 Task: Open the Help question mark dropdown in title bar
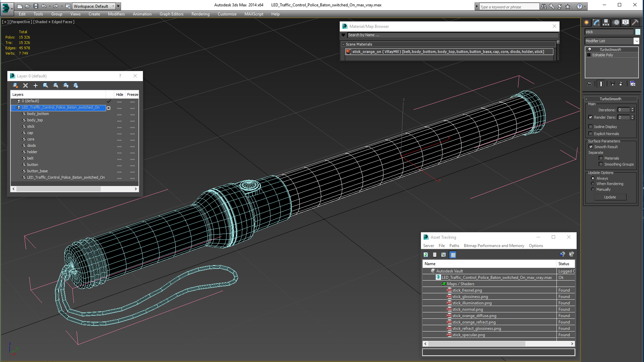coord(585,6)
